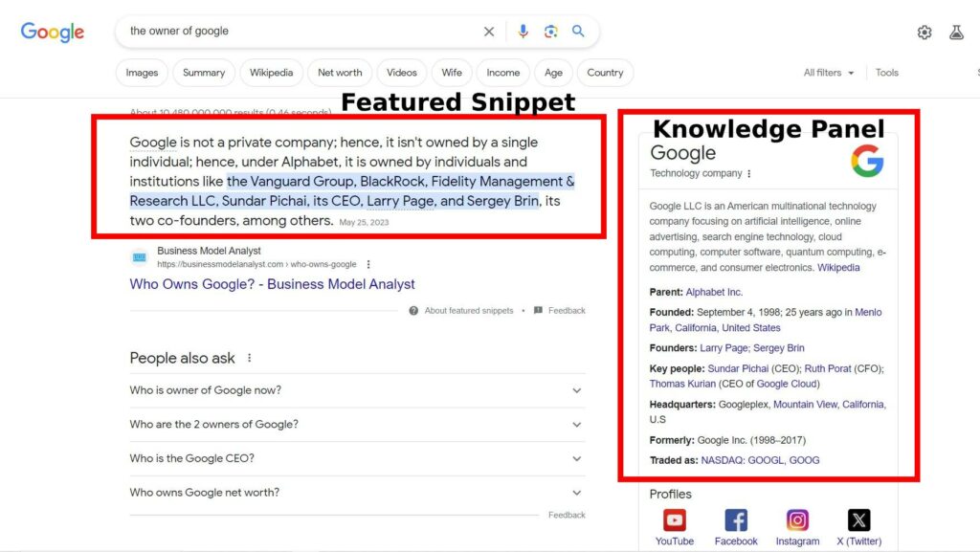This screenshot has width=980, height=552.
Task: Select the Country filter chip
Action: (605, 73)
